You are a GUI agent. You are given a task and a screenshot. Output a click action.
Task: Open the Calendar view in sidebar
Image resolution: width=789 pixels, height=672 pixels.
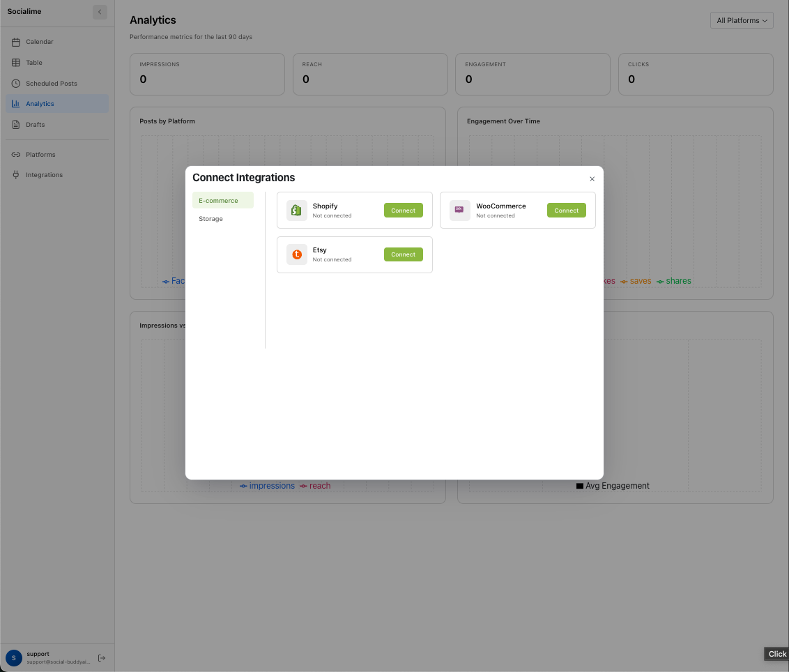click(x=15, y=42)
